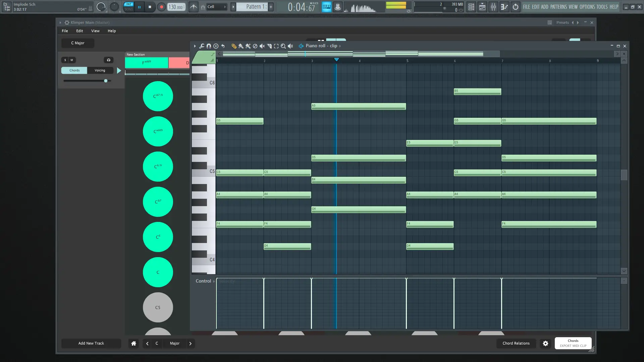Select the Mute tool in piano roll toolbar
Screen dimensions: 644x362
point(262,46)
